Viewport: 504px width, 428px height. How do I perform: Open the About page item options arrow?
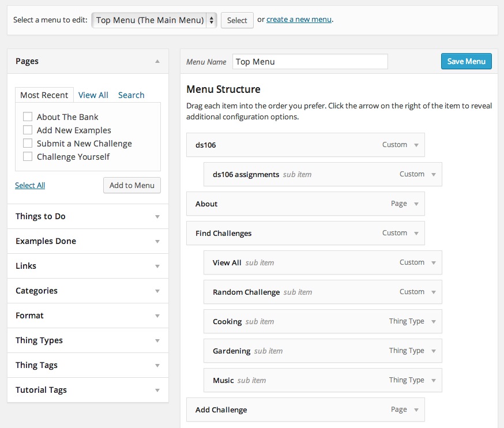(x=416, y=204)
